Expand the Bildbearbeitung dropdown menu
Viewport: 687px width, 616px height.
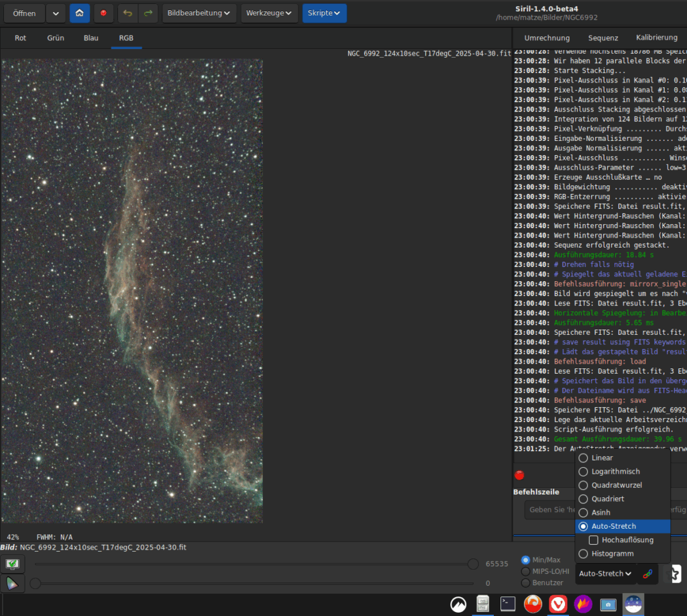pos(199,13)
